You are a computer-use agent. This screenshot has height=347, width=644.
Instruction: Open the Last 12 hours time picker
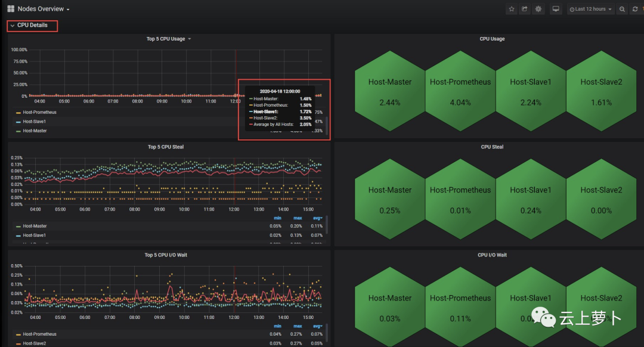click(590, 9)
